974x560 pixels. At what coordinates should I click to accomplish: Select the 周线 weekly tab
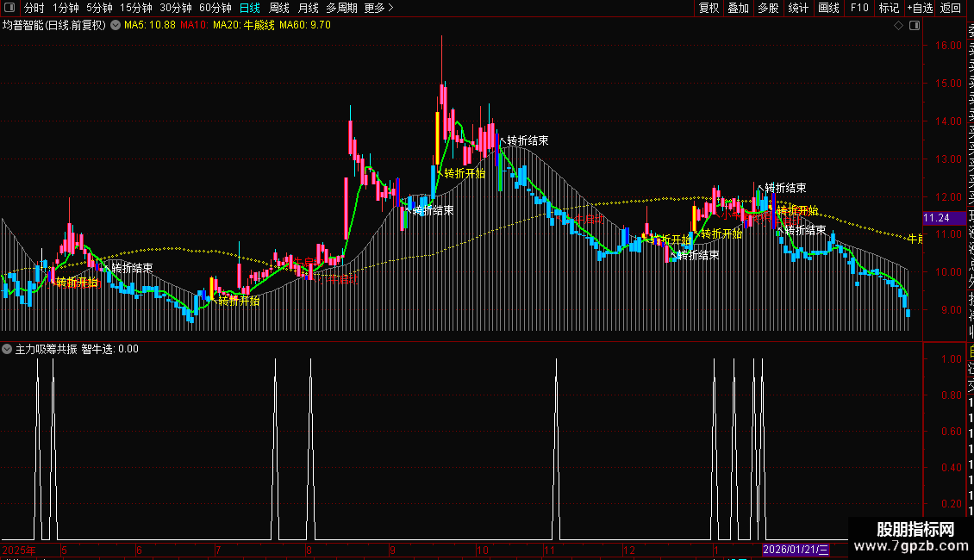(x=279, y=8)
